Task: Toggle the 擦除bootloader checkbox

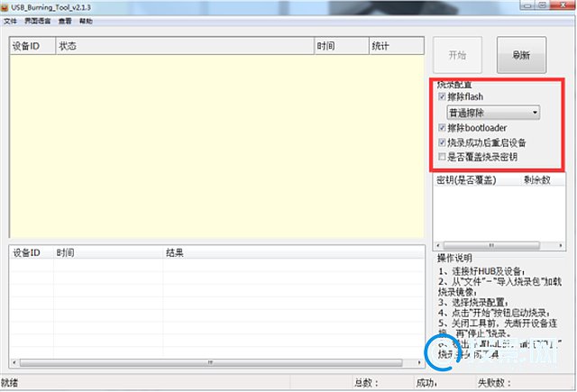Action: (x=441, y=128)
